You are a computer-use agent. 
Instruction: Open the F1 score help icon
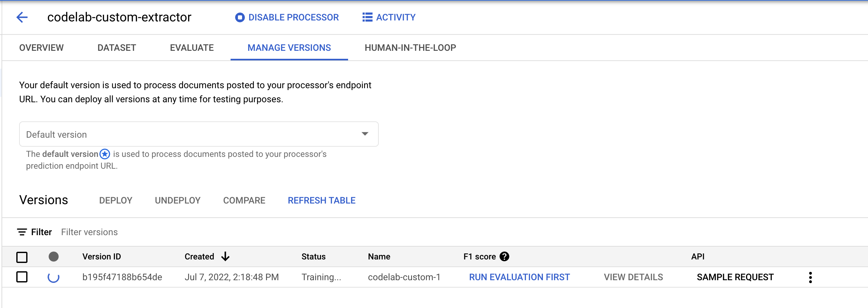tap(504, 257)
